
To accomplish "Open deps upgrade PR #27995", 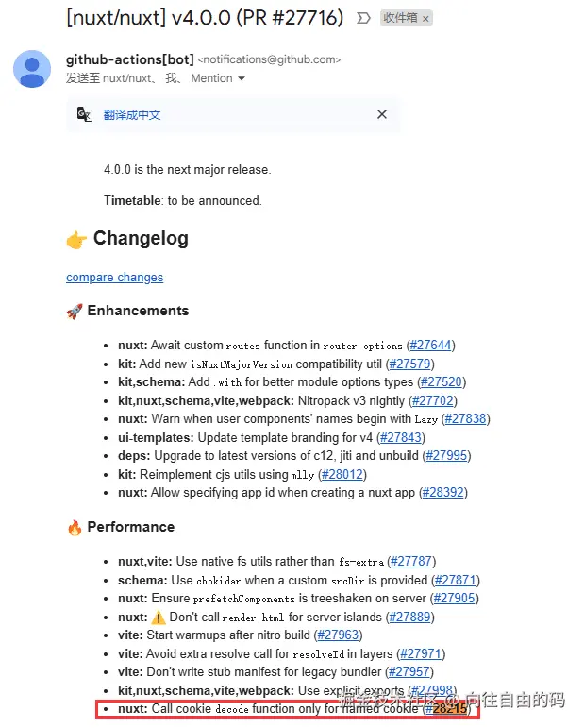I will click(446, 455).
